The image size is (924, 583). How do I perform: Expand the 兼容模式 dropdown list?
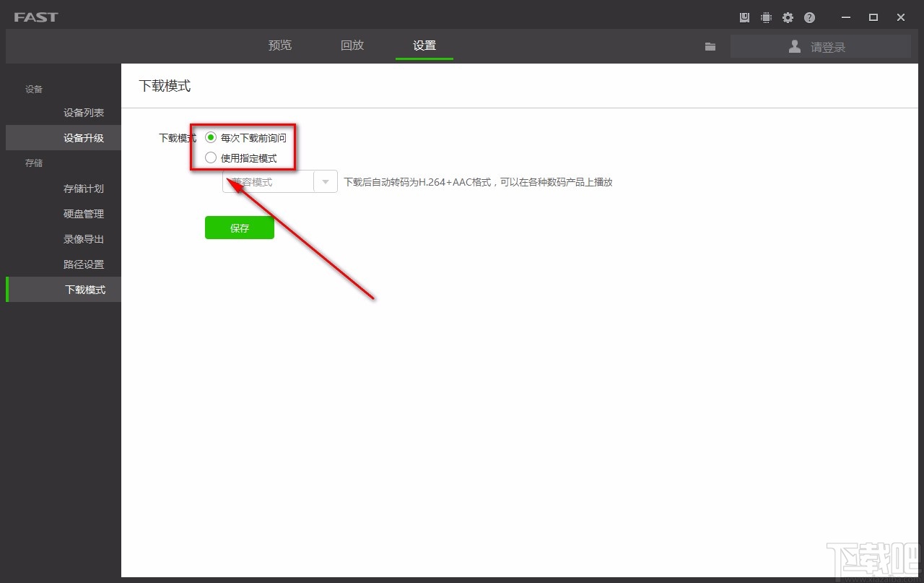click(x=325, y=182)
